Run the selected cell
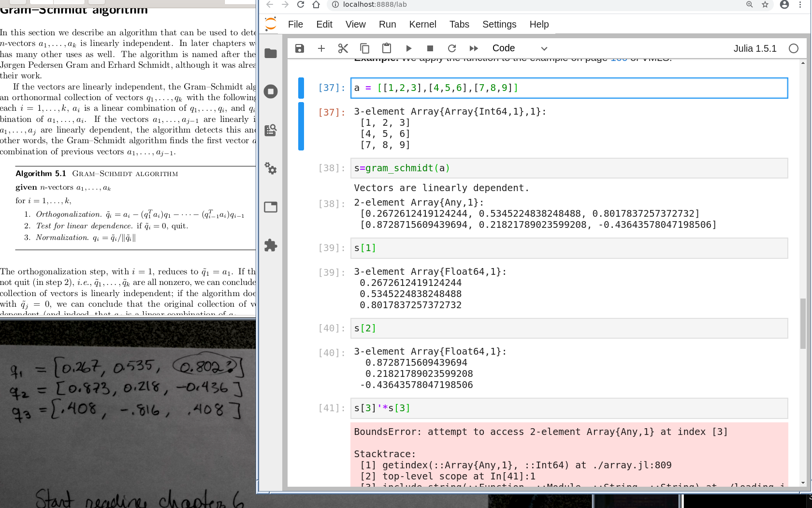This screenshot has width=812, height=508. click(x=408, y=48)
